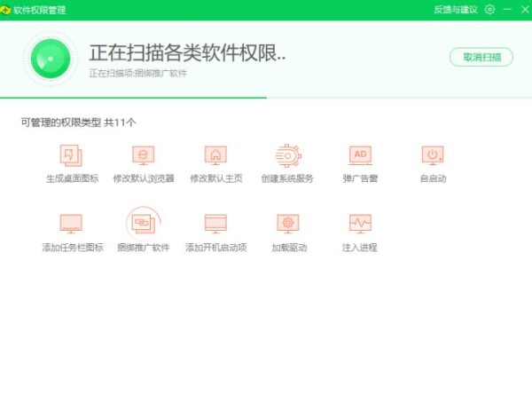The height and width of the screenshot is (395, 532).
Task: Open the 修改默认主页 permission icon
Action: [215, 155]
